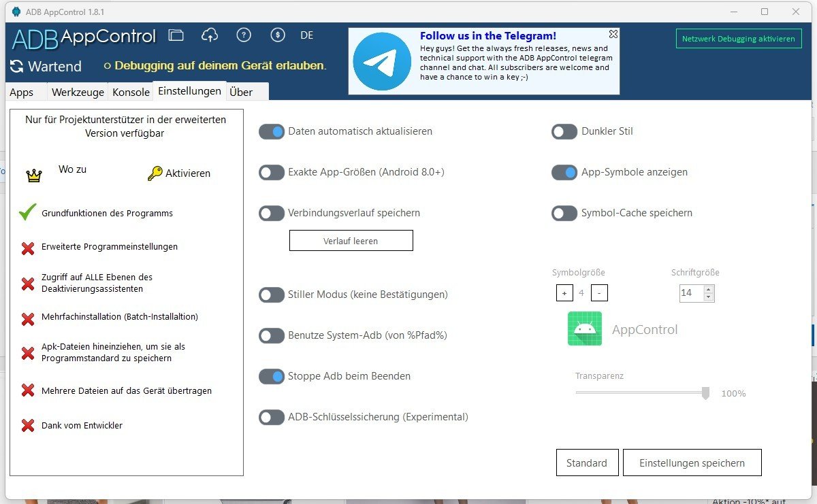This screenshot has height=504, width=817.
Task: Open the folder icon in header
Action: click(176, 35)
